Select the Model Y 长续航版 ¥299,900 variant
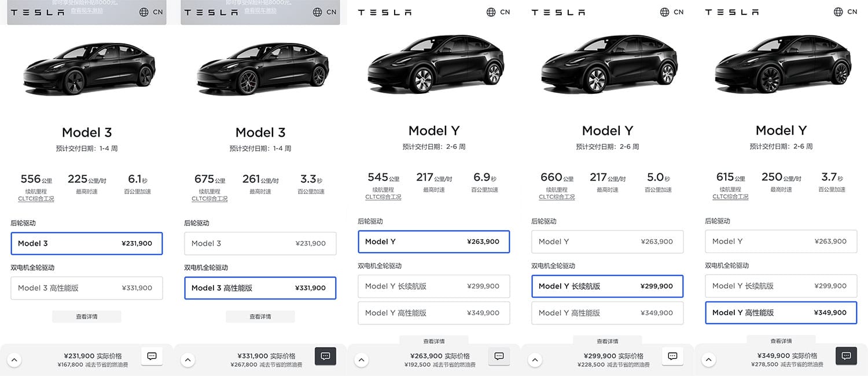Viewport: 868px width, 376px height. tap(607, 286)
